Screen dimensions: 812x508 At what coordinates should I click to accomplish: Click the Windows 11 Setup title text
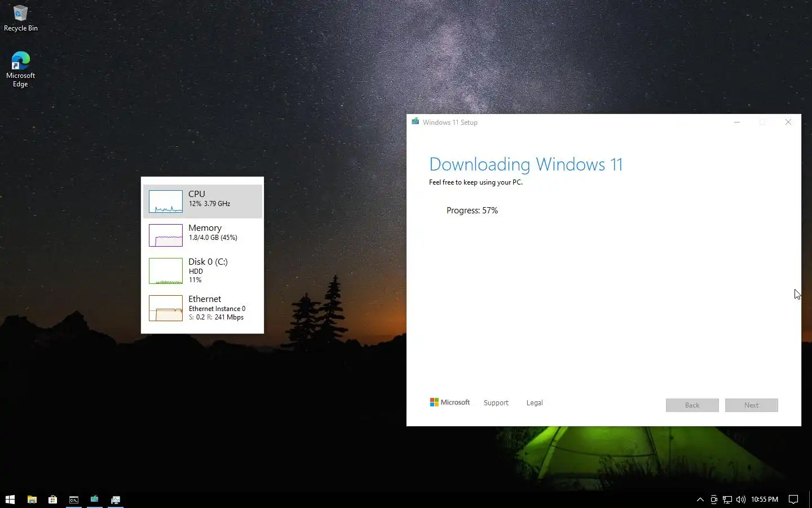tap(450, 122)
